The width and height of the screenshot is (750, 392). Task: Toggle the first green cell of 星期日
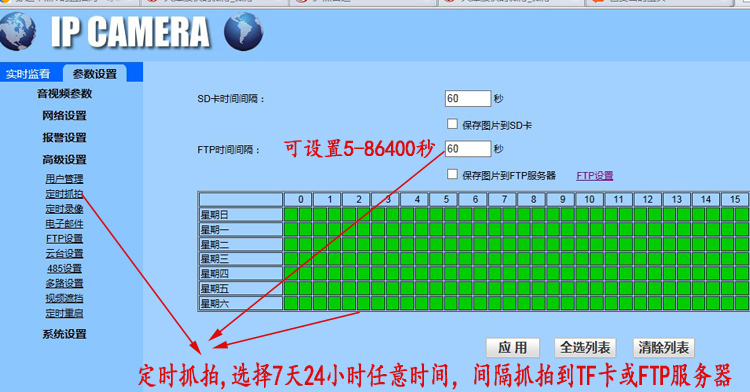(x=291, y=215)
